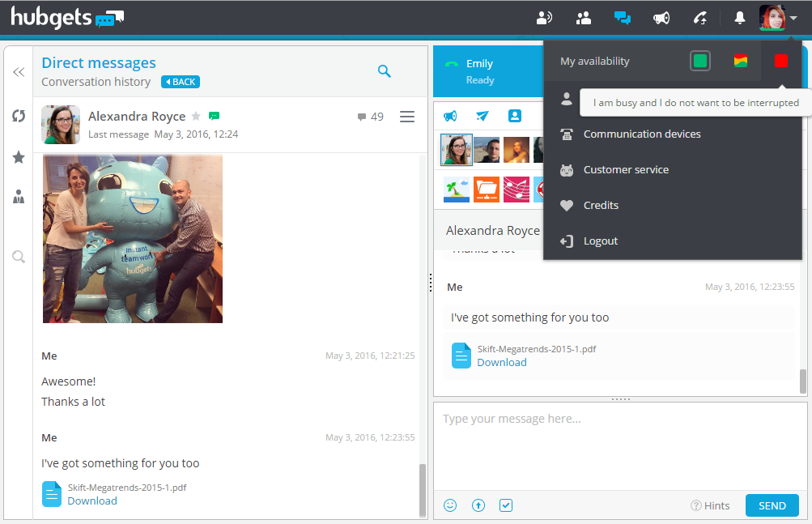Open the megaphone topics icon in top bar
This screenshot has height=524, width=812.
coord(661,18)
